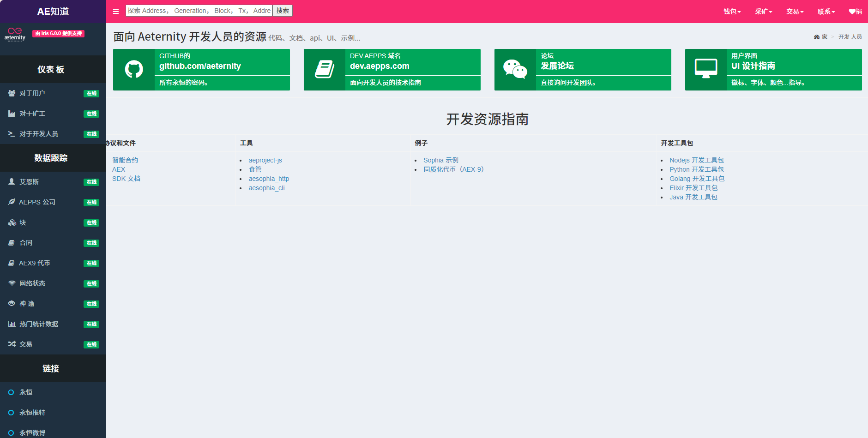Select 热门统计数据 in the sidebar

(x=53, y=324)
